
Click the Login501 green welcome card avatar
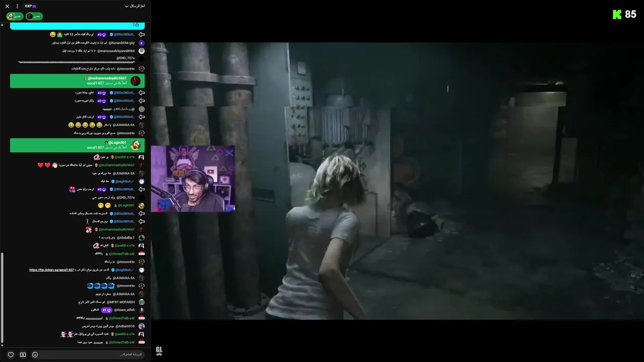135,145
